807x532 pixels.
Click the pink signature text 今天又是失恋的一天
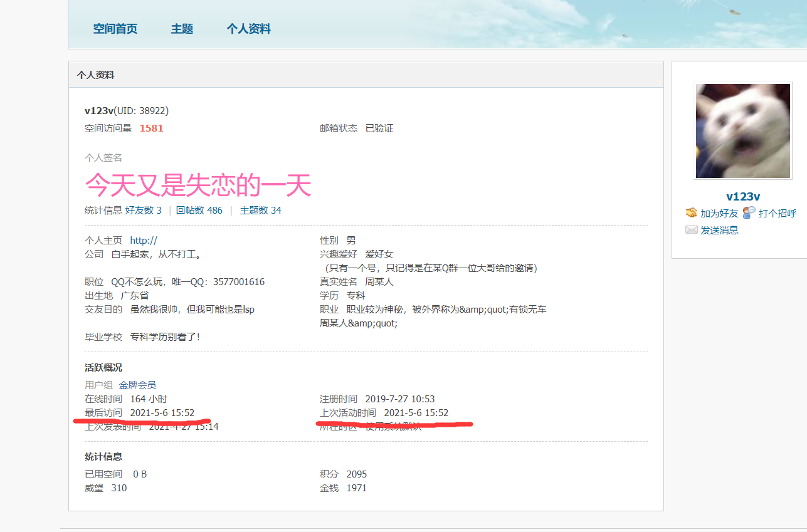[x=198, y=185]
